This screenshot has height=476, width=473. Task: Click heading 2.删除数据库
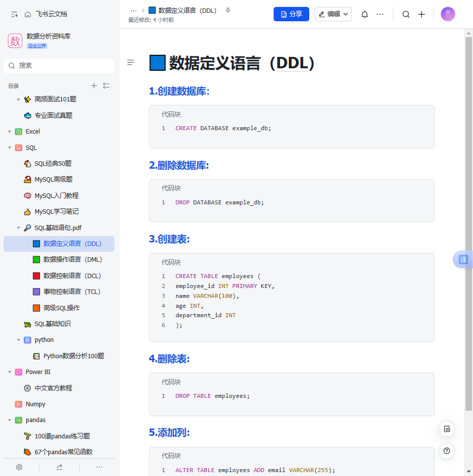(179, 165)
